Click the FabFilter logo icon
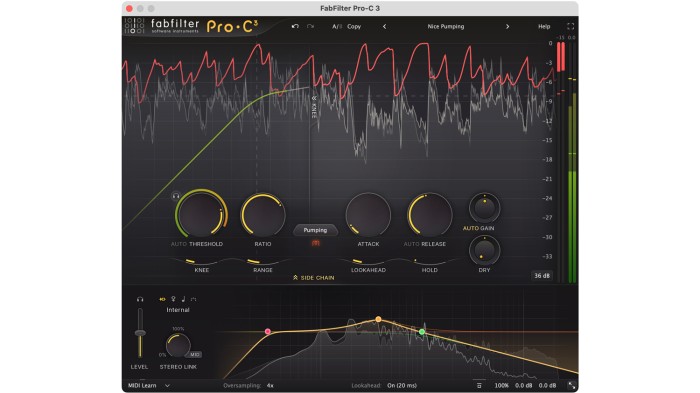The height and width of the screenshot is (393, 700). coord(134,26)
